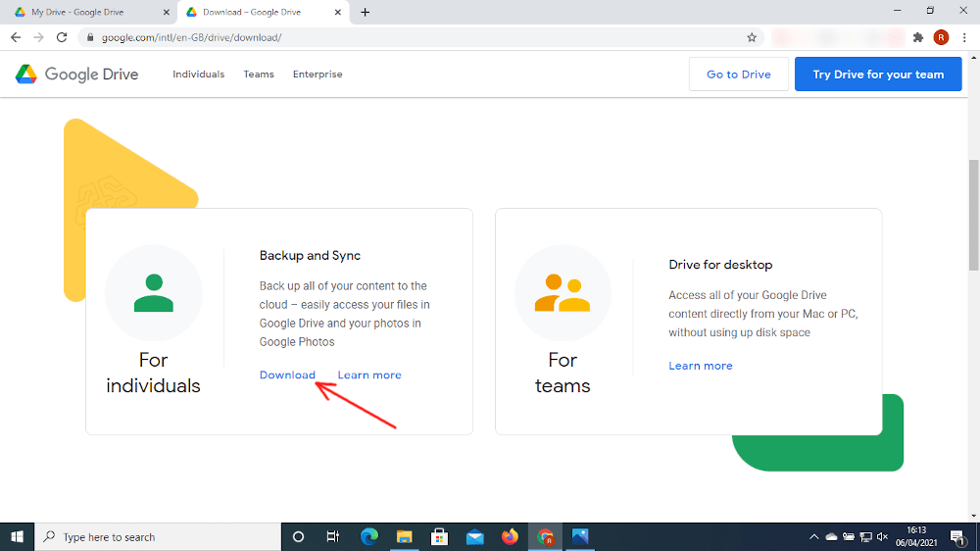
Task: Open Microsoft Store from taskbar
Action: (439, 536)
